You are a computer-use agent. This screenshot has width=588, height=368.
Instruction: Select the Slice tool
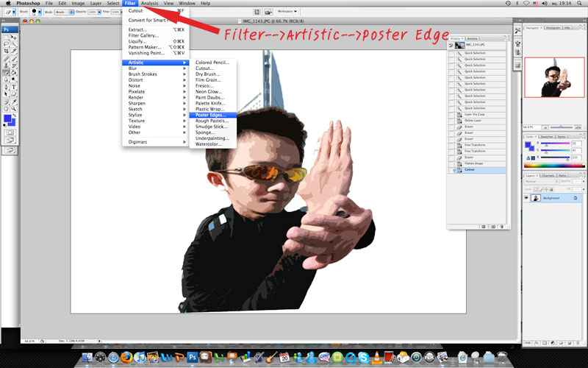click(14, 51)
